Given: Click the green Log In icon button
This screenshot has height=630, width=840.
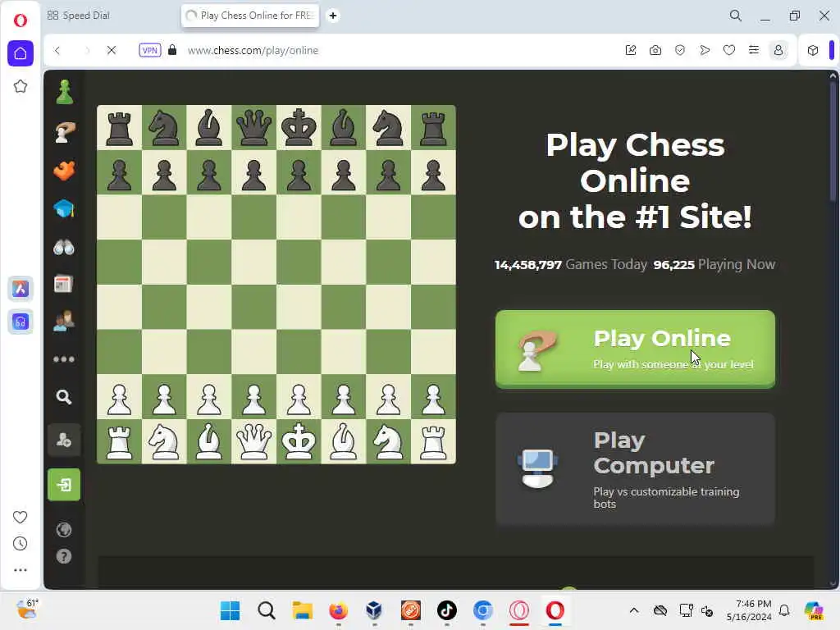Looking at the screenshot, I should [64, 485].
